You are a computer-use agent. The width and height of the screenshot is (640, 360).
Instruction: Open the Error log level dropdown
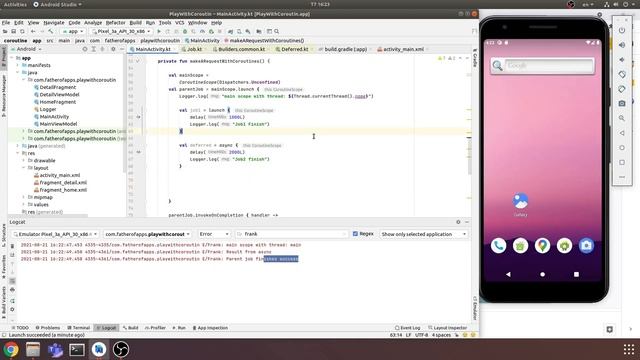tap(213, 234)
